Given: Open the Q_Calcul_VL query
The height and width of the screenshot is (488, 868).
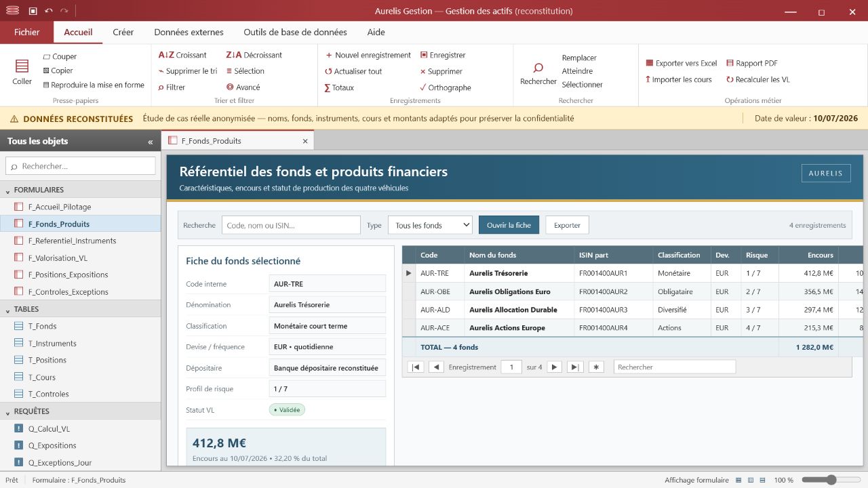Looking at the screenshot, I should pos(80,428).
